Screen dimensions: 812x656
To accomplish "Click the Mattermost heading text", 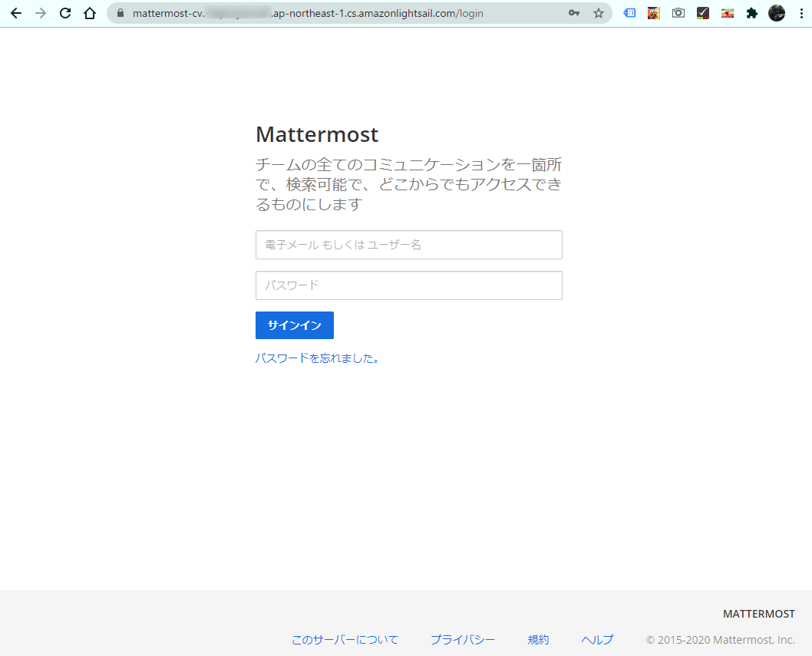I will pyautogui.click(x=317, y=134).
